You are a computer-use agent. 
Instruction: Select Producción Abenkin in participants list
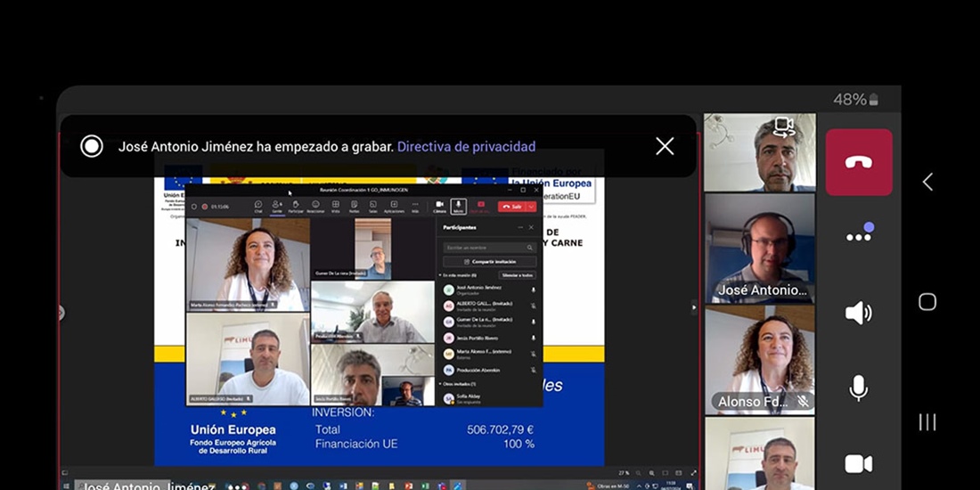[x=489, y=370]
